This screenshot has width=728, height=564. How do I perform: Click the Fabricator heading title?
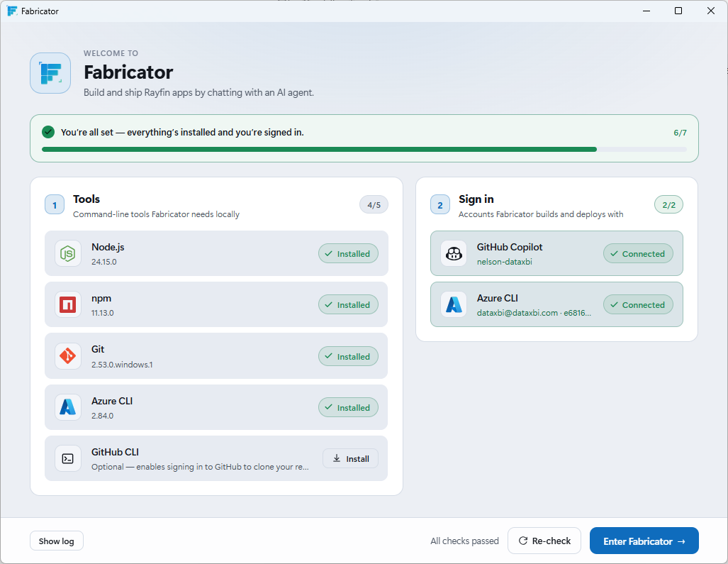(128, 72)
